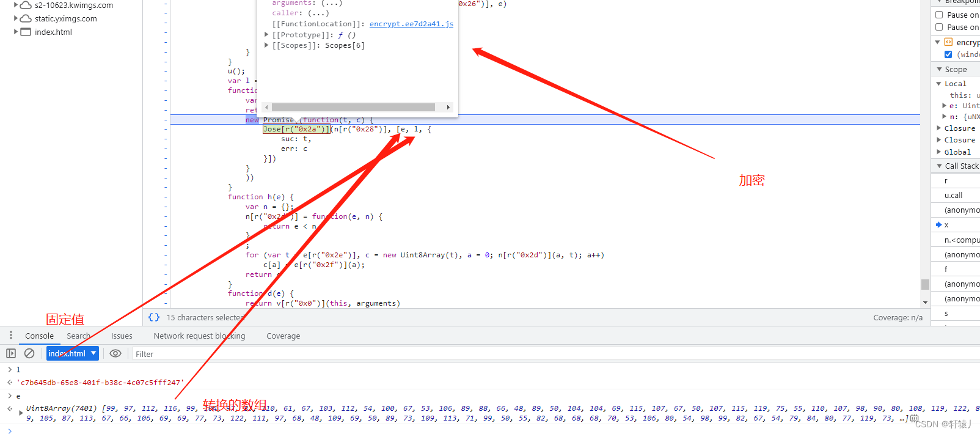Expand the Uint8Array(7401) console output
Screen dimensions: 980x434
(x=21, y=413)
